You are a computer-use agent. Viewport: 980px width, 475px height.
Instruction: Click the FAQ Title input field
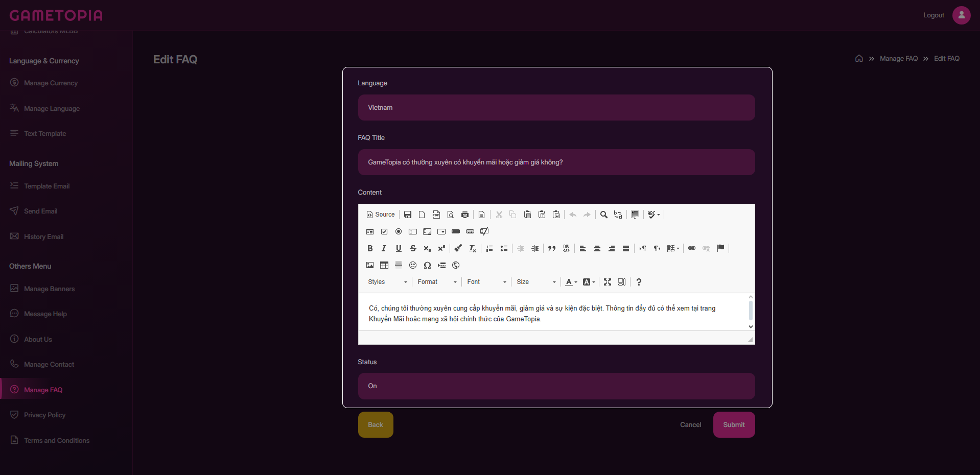click(x=556, y=162)
